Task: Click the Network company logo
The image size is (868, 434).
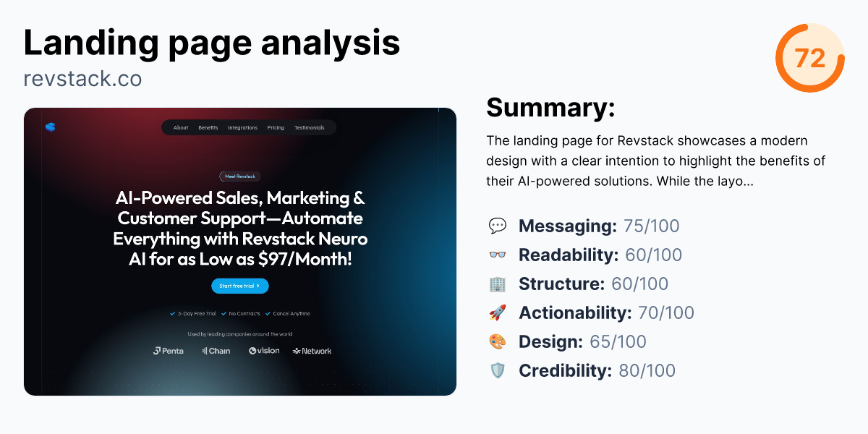Action: coord(311,350)
